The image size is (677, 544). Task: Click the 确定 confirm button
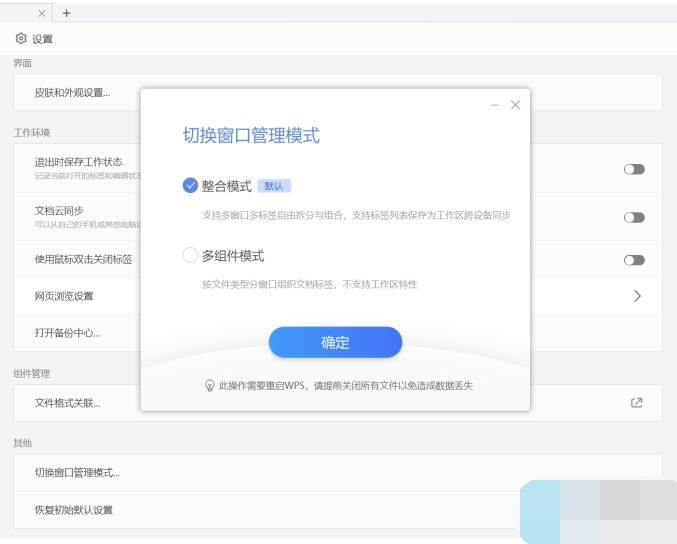pos(335,343)
